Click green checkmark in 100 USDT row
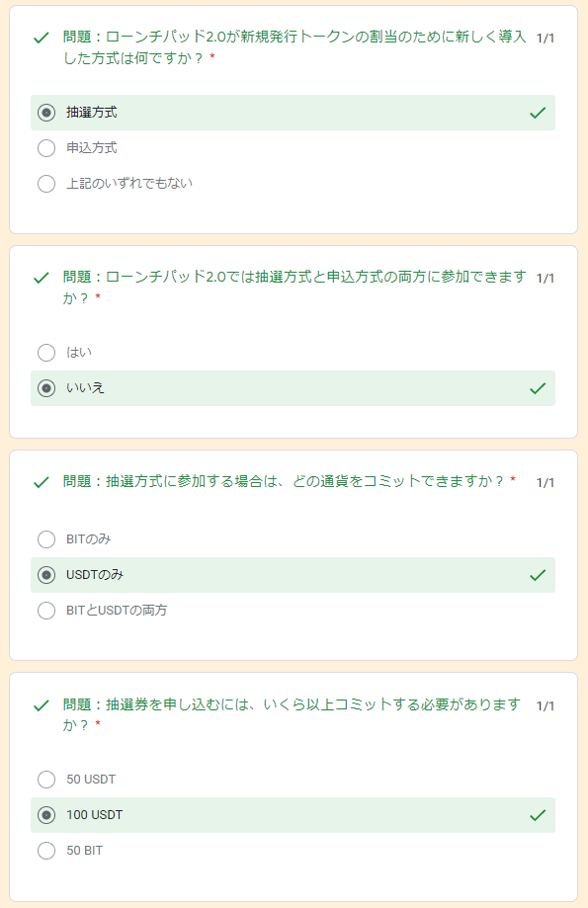588x908 pixels. [x=538, y=815]
